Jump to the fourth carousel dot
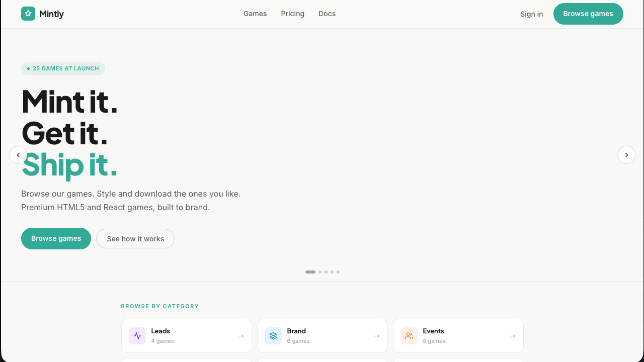 pyautogui.click(x=332, y=272)
